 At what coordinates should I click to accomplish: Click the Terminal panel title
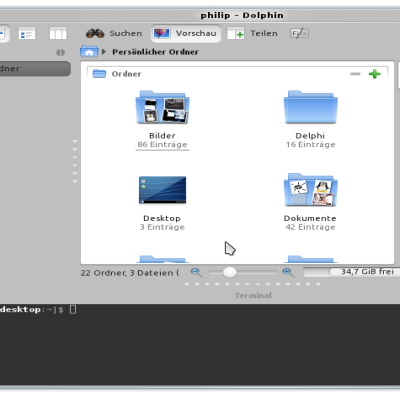pyautogui.click(x=253, y=296)
